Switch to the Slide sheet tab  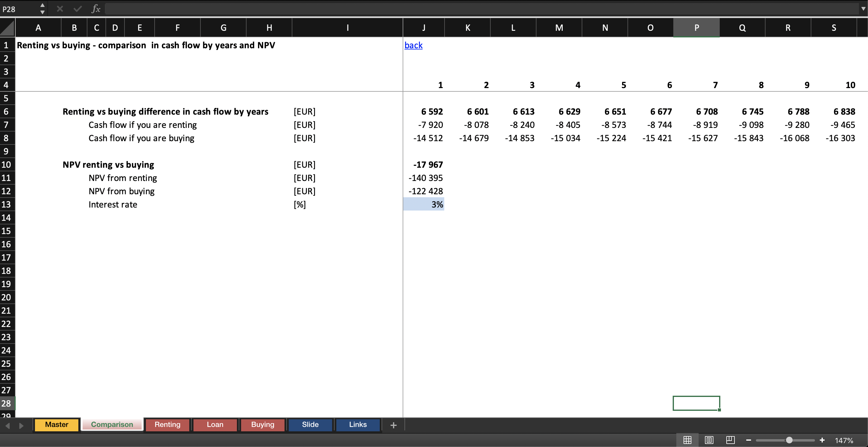[x=310, y=424]
